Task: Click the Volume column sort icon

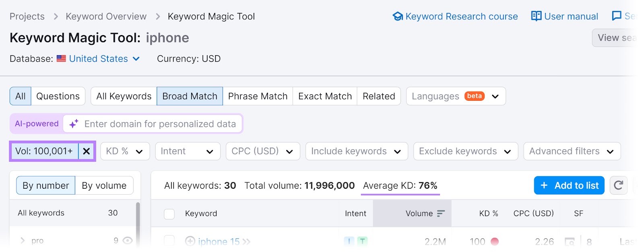Action: [441, 213]
